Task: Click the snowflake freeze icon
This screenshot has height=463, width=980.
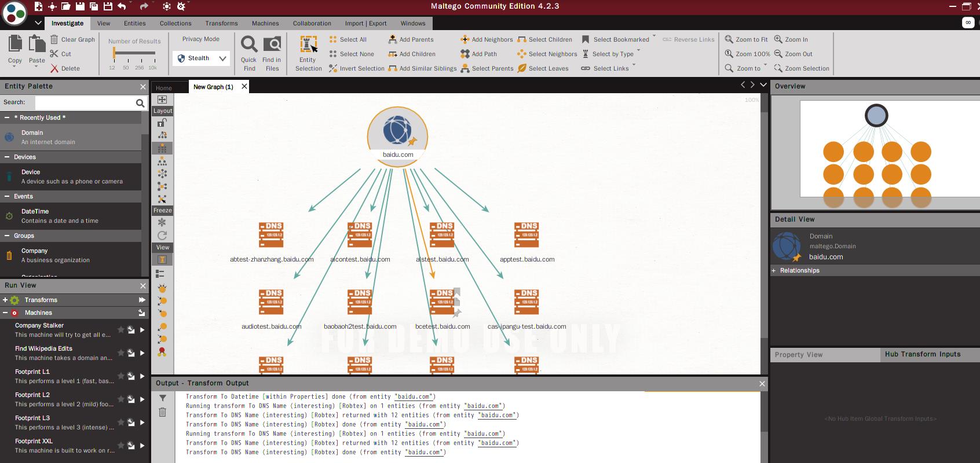Action: click(x=162, y=222)
